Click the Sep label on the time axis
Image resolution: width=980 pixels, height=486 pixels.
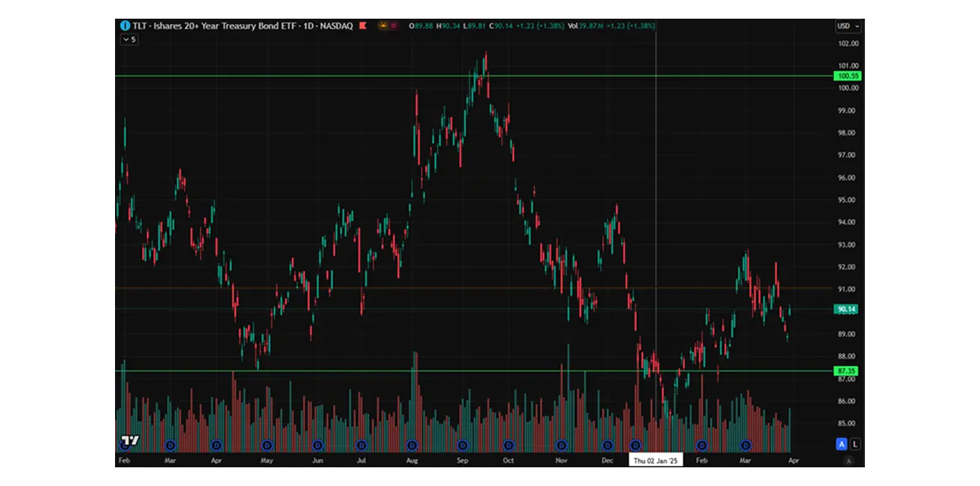462,461
